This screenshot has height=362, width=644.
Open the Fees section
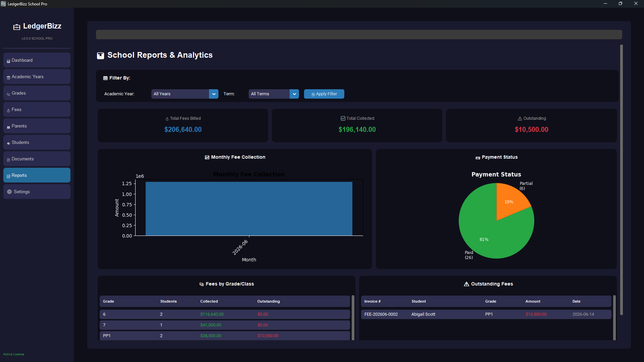(x=37, y=110)
